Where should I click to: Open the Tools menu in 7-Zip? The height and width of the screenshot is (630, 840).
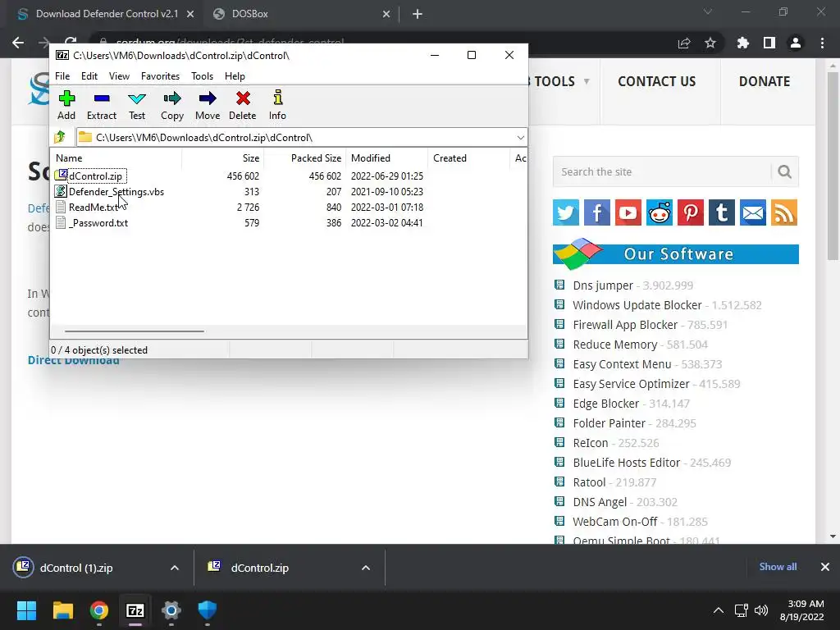[203, 76]
